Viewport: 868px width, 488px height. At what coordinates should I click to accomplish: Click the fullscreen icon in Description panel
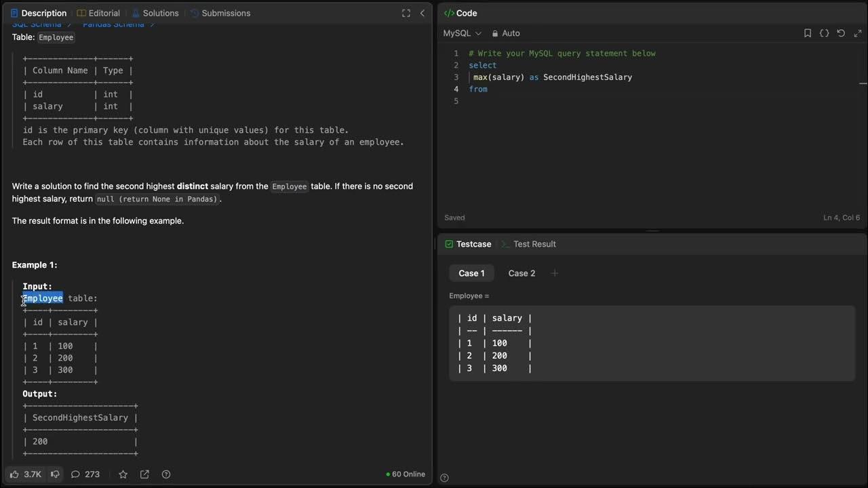point(406,13)
